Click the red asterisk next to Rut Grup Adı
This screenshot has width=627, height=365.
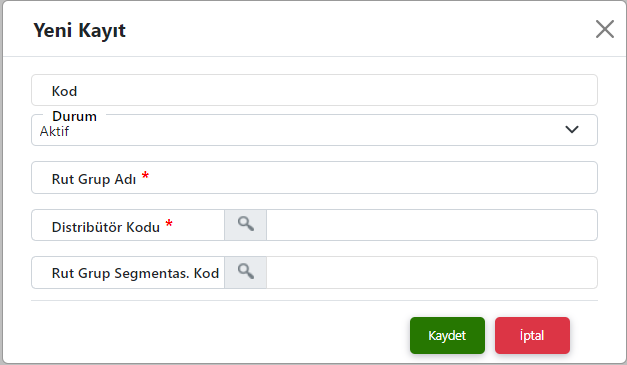[146, 175]
